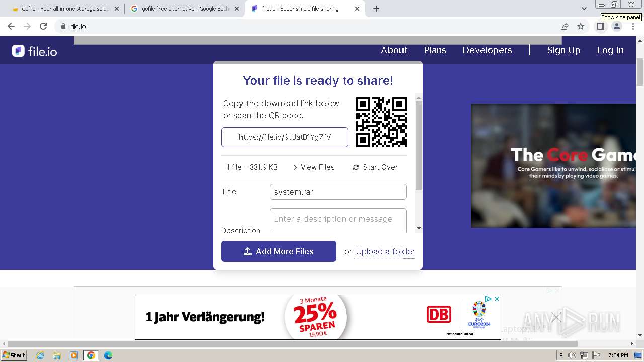Image resolution: width=644 pixels, height=362 pixels.
Task: Click the file.io address bar
Action: coord(307,26)
